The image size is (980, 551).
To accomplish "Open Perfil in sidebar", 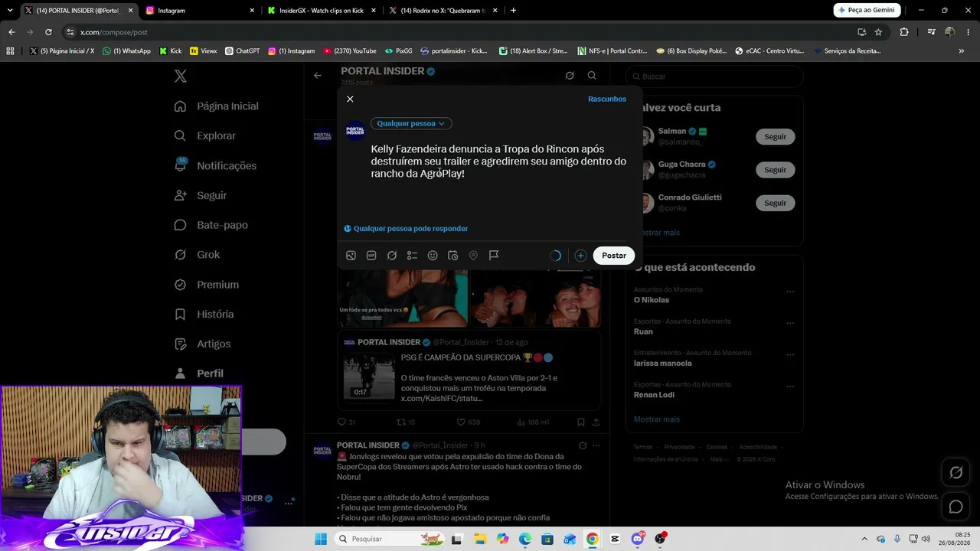I will (199, 373).
